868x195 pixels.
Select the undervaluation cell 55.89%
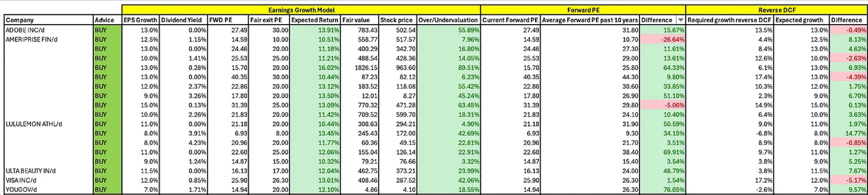pyautogui.click(x=449, y=30)
